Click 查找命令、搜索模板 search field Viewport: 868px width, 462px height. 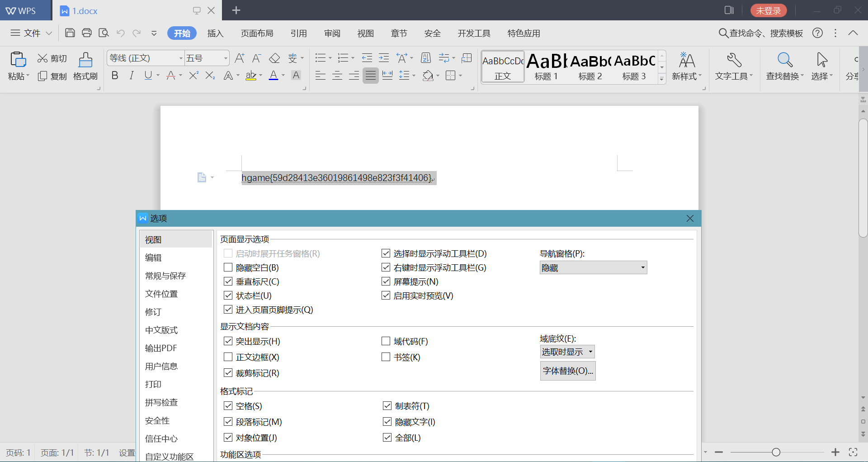tap(761, 33)
